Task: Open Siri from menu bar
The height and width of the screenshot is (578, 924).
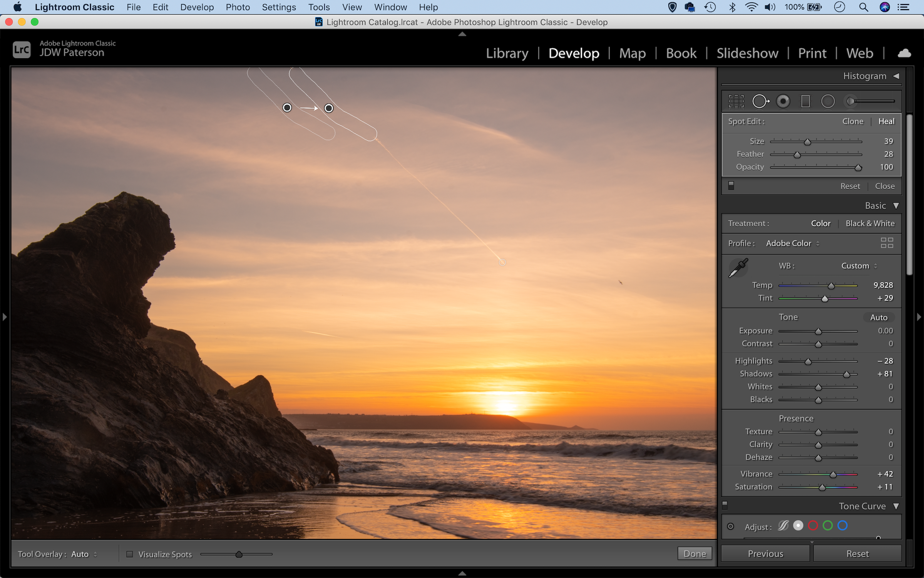Action: 885,7
